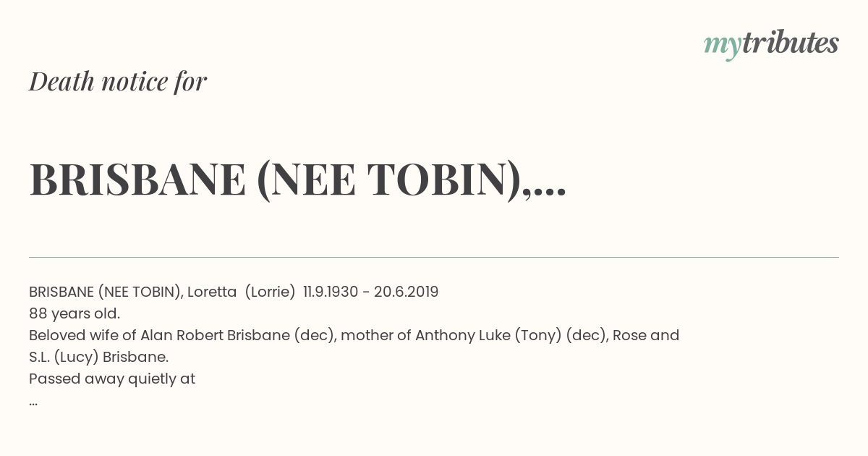Click the 'Beloved wife of Alan Robert Brisbane' line

pos(354,336)
